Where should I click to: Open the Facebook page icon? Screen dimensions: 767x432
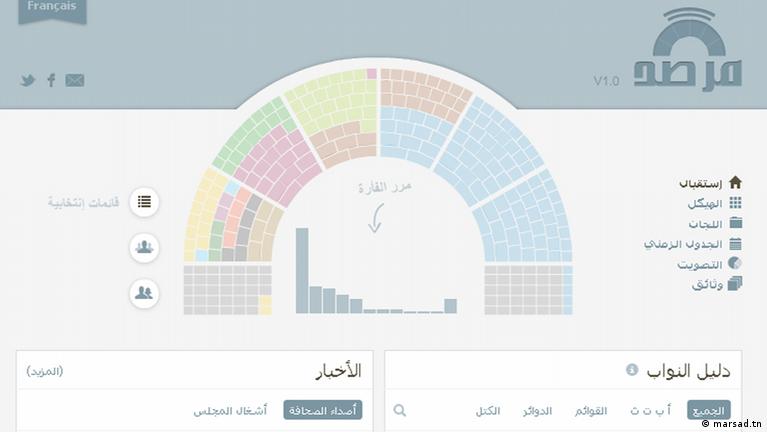[51, 81]
